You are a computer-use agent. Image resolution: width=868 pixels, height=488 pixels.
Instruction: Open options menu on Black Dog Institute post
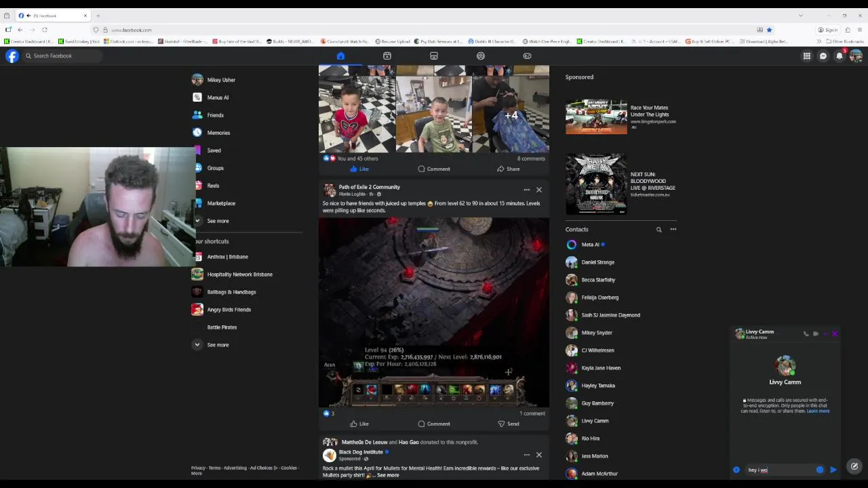[x=526, y=455]
